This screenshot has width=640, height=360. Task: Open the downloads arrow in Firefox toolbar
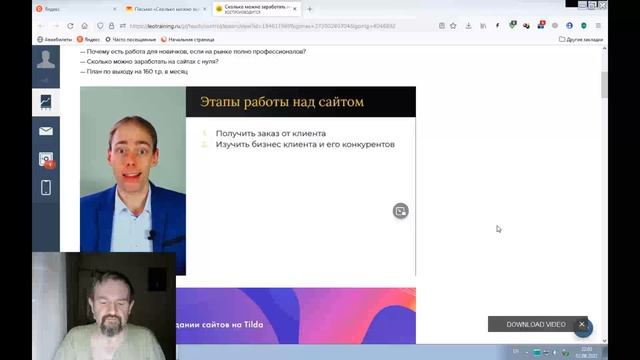coord(469,26)
